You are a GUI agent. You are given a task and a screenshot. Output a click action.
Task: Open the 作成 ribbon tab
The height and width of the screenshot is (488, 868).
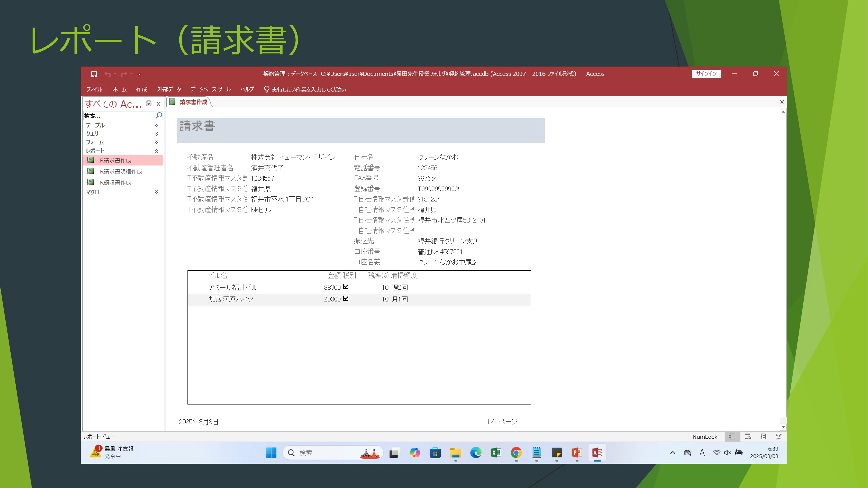coord(141,89)
